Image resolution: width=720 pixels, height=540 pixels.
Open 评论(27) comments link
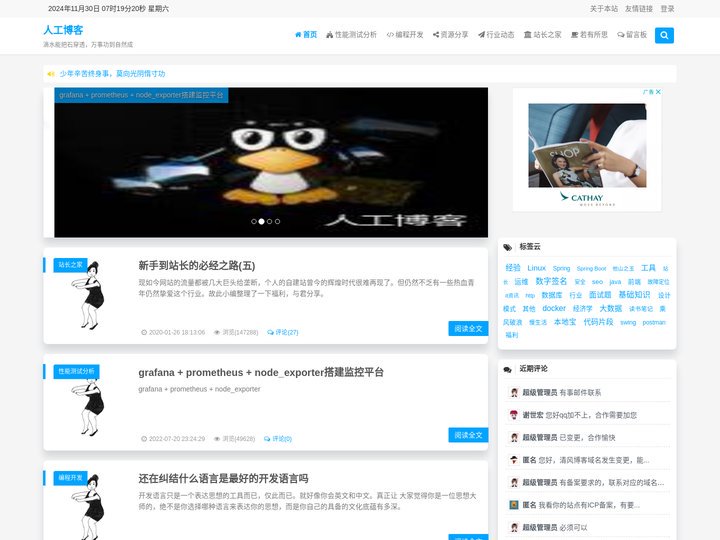[283, 332]
